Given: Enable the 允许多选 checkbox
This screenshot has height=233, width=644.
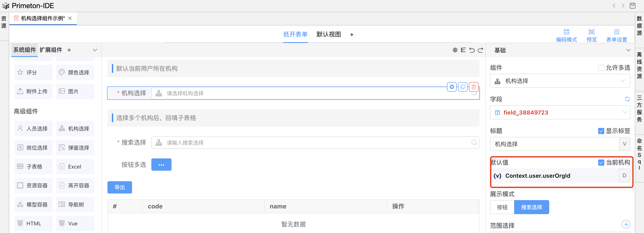Looking at the screenshot, I should click(x=601, y=68).
